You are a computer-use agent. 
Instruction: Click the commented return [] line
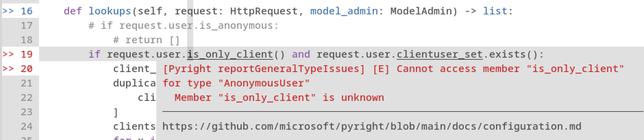(x=147, y=40)
